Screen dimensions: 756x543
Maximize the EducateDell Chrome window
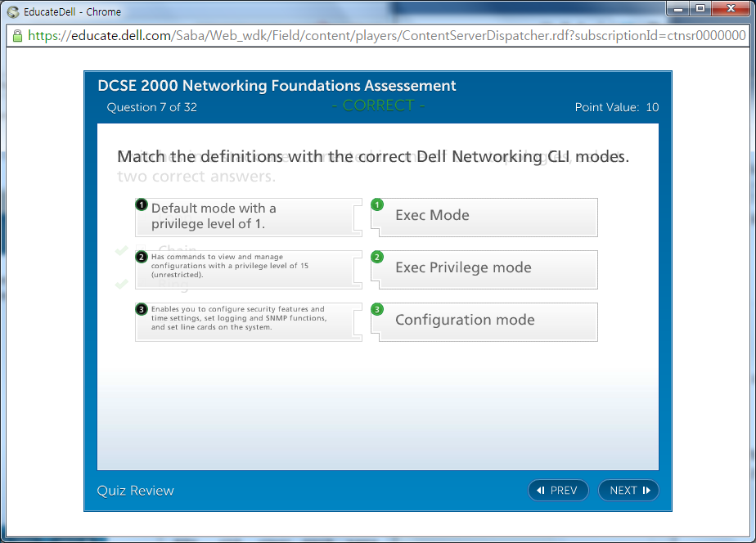(x=700, y=9)
